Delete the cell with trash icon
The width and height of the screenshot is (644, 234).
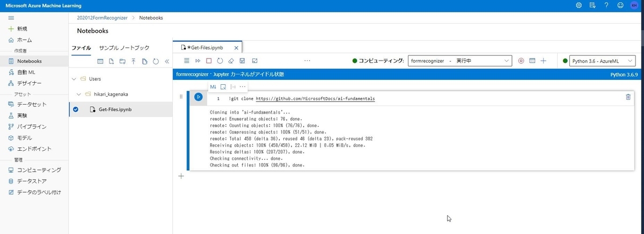tap(628, 97)
